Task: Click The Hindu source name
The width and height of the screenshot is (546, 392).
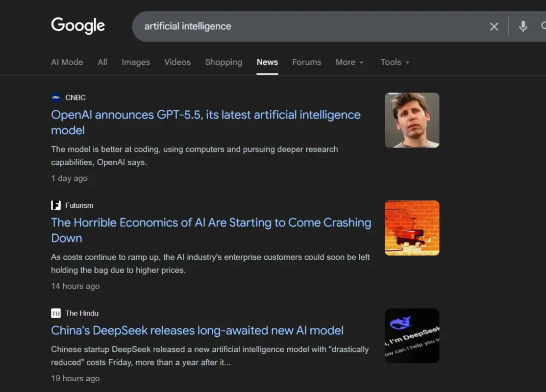Action: pos(82,313)
